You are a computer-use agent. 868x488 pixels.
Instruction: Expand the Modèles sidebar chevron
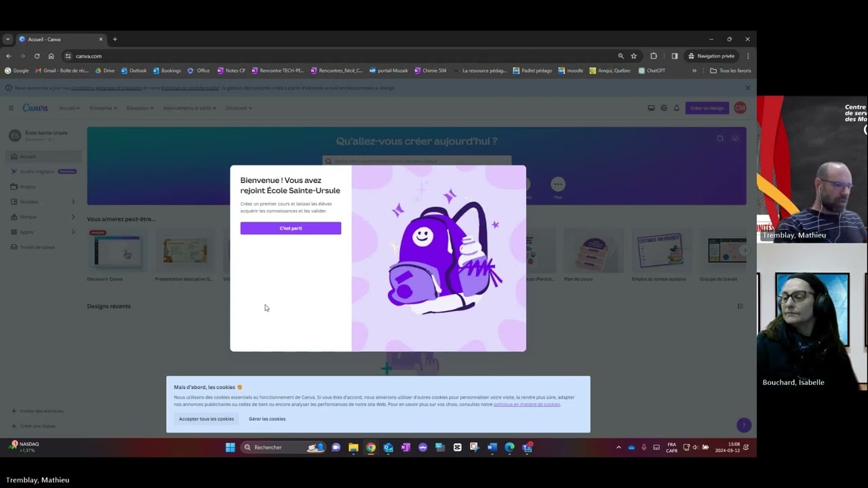[73, 201]
